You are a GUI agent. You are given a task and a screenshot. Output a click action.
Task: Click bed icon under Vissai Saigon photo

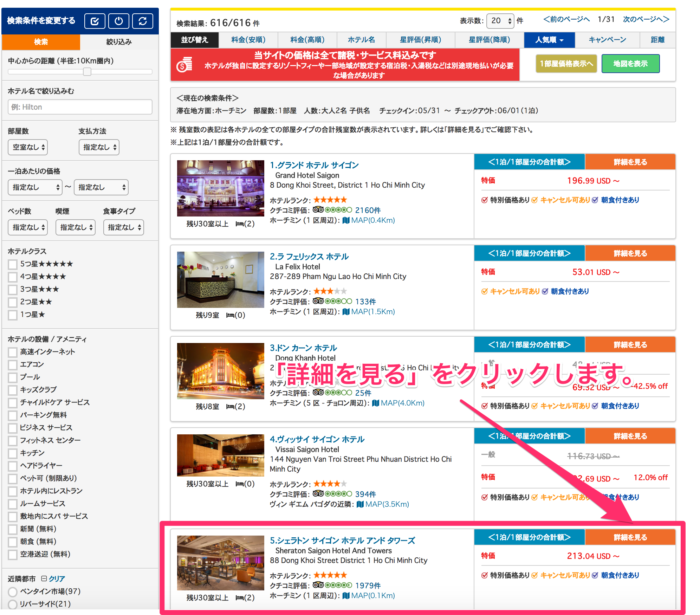point(240,484)
